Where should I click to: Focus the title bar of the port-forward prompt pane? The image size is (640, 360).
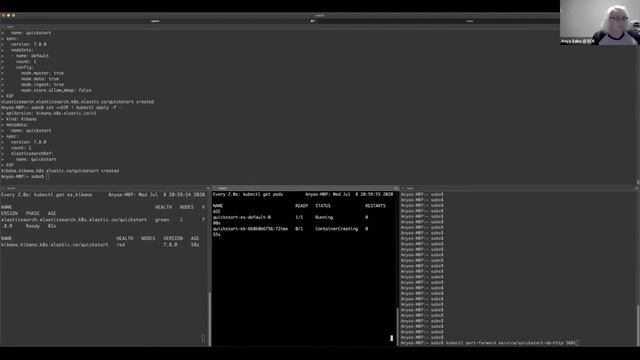(x=520, y=188)
